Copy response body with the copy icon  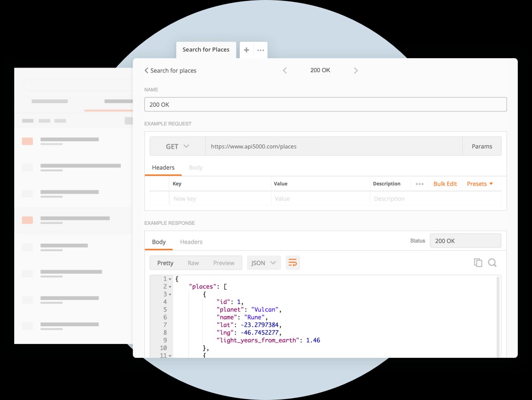478,263
